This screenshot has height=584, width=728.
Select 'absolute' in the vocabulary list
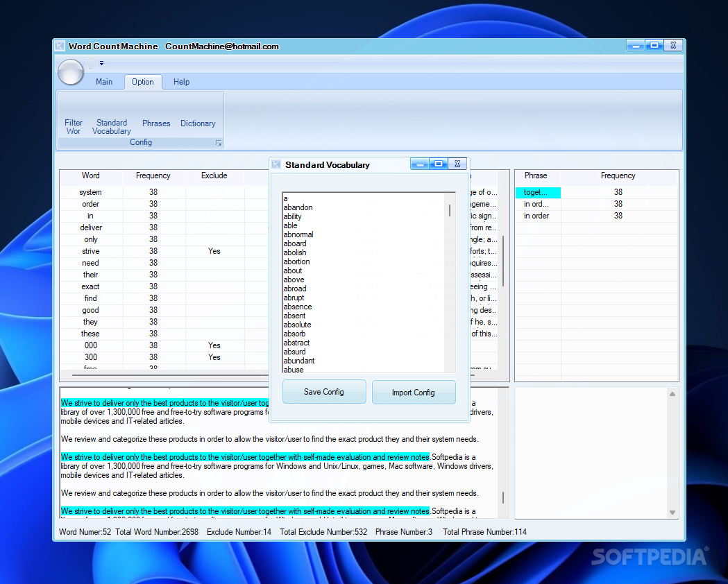pos(297,325)
